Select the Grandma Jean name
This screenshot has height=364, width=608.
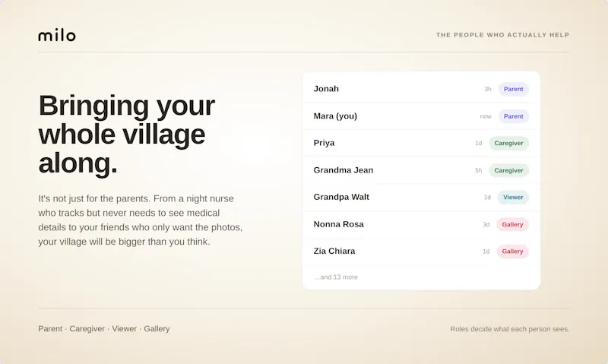click(344, 170)
